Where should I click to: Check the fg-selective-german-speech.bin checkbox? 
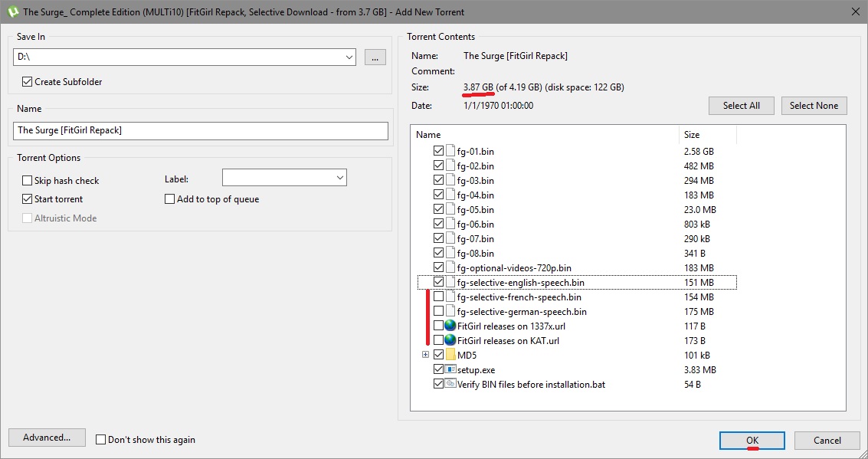pyautogui.click(x=438, y=311)
